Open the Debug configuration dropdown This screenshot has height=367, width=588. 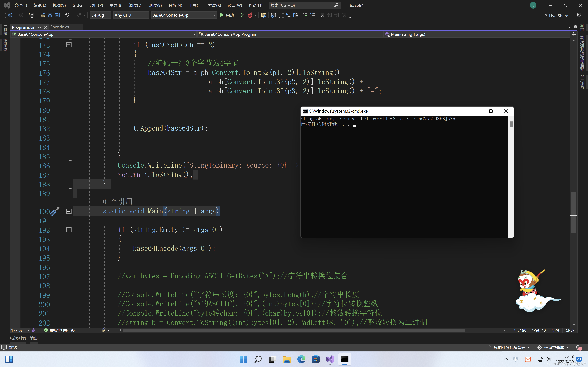100,15
